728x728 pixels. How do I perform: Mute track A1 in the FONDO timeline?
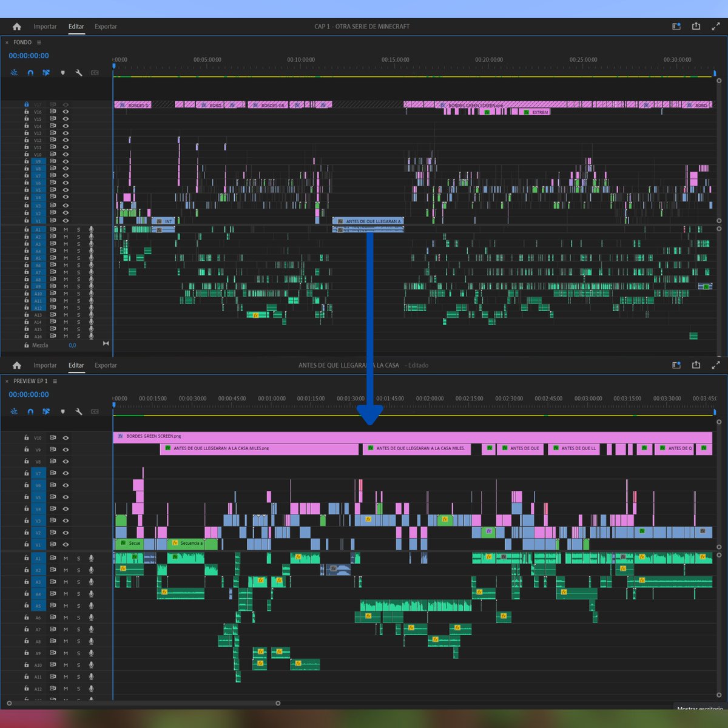click(x=66, y=229)
